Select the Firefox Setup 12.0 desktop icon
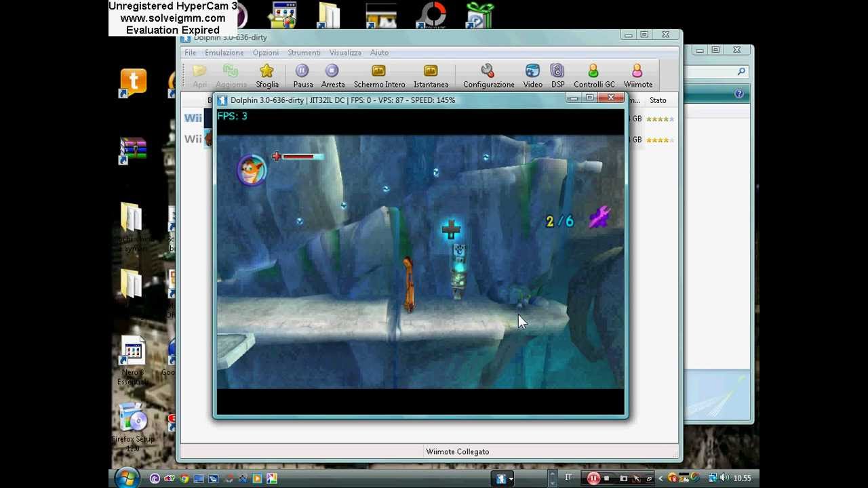 133,427
